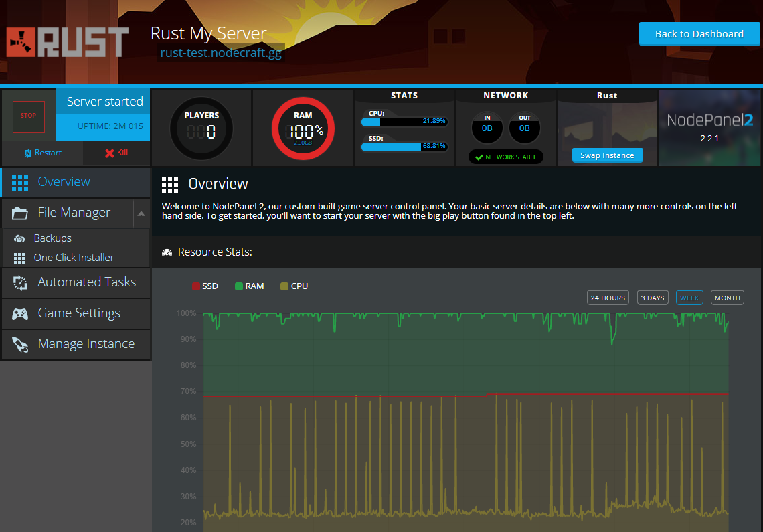Click the Swap Instance button
763x532 pixels.
coord(607,155)
